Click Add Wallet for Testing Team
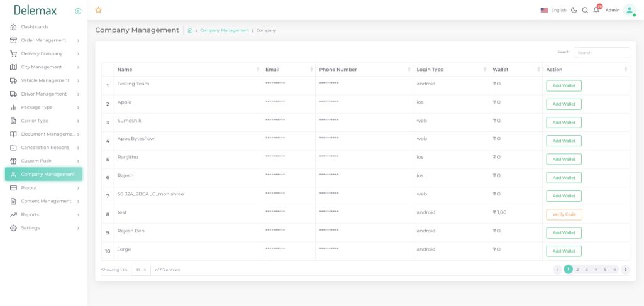Viewport: 644px width, 306px height. pos(564,85)
